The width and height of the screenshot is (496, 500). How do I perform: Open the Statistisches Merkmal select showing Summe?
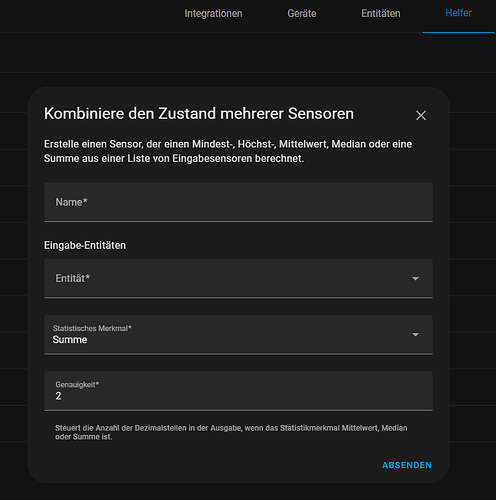(238, 335)
